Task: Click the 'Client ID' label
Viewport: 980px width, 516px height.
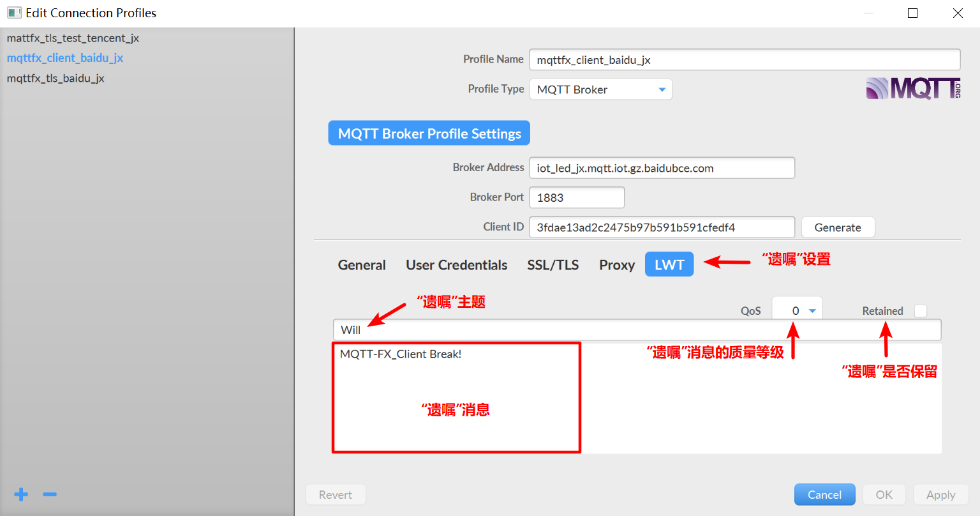Action: [503, 227]
